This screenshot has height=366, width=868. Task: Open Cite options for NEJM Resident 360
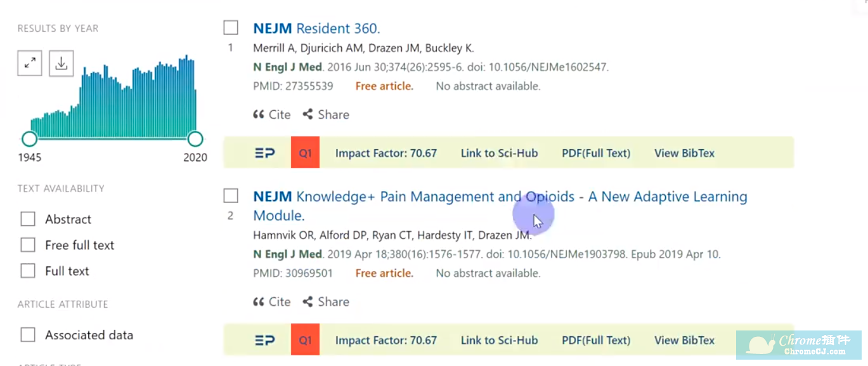click(x=271, y=114)
